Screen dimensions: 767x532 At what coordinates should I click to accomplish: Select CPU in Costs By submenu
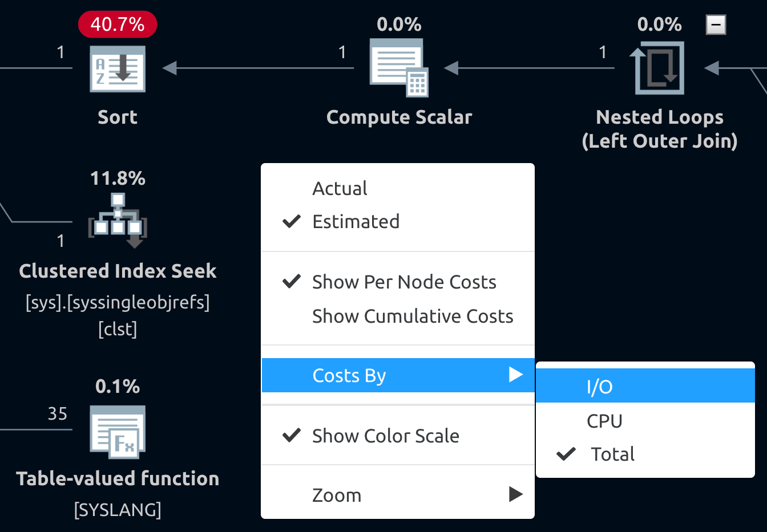click(604, 421)
